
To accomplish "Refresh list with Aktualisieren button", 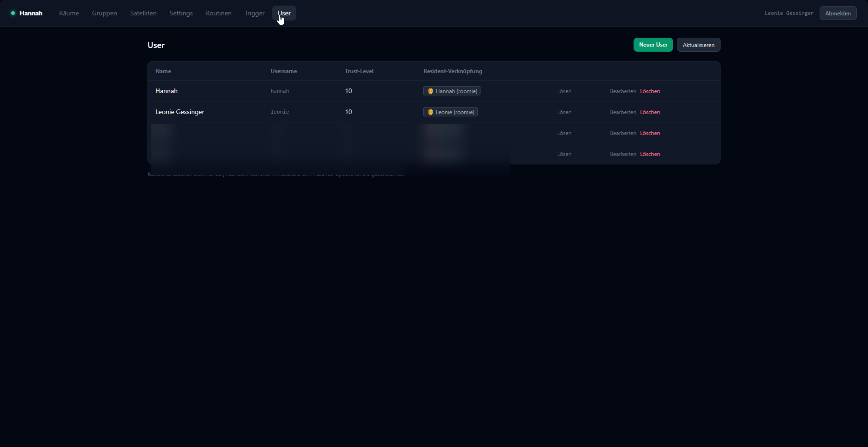I will click(698, 45).
